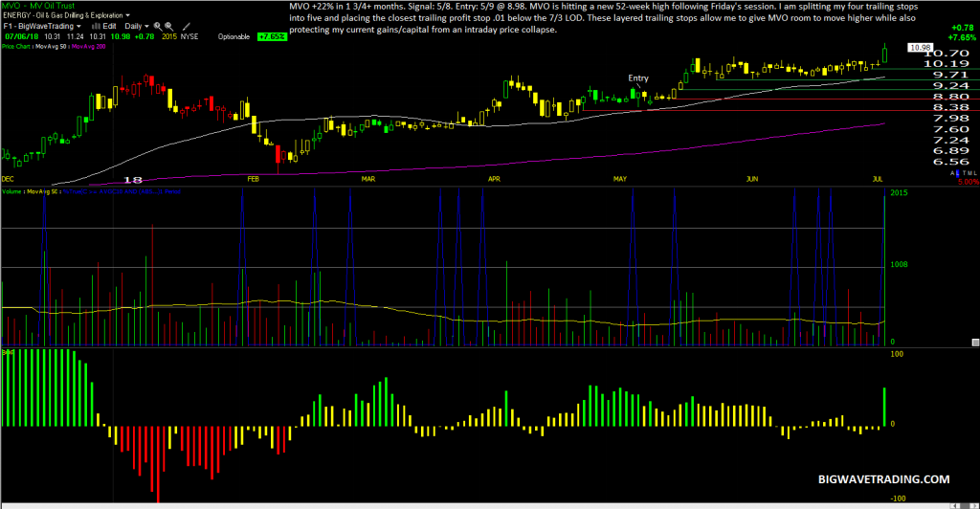Viewport: 980px width, 509px height.
Task: Click the 1008 volume scale label
Action: [x=899, y=264]
